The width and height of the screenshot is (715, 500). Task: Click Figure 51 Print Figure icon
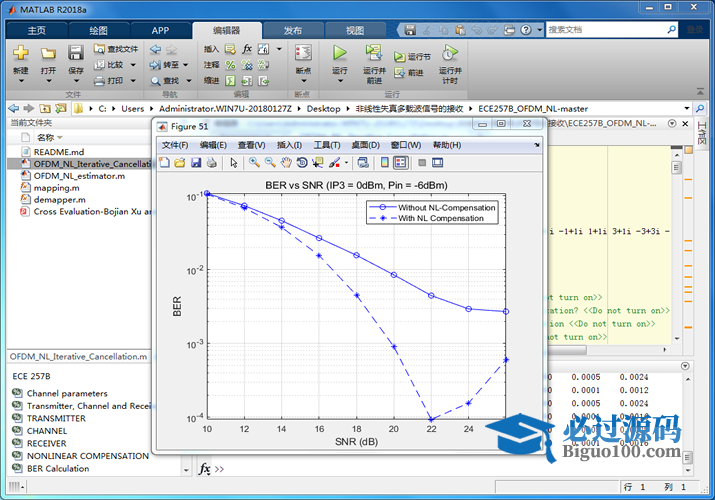tap(212, 163)
